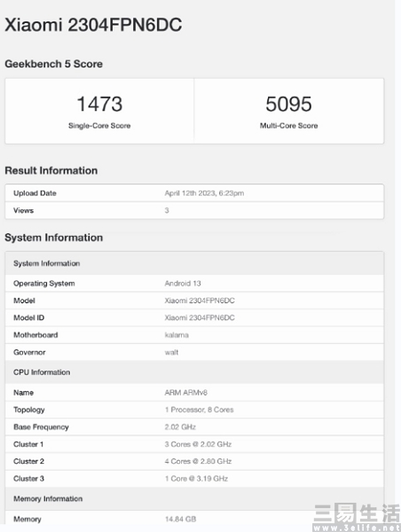The height and width of the screenshot is (532, 401).
Task: Click the Model row label
Action: coord(24,301)
